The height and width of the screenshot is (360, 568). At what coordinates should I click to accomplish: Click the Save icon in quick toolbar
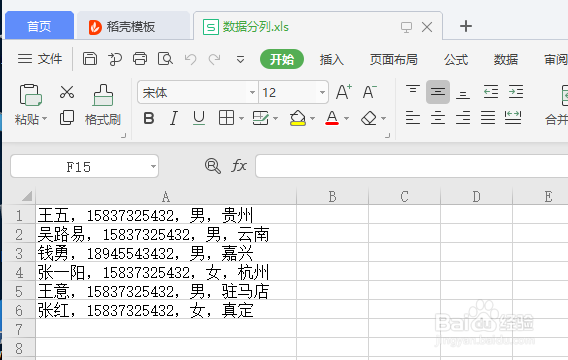coord(89,59)
